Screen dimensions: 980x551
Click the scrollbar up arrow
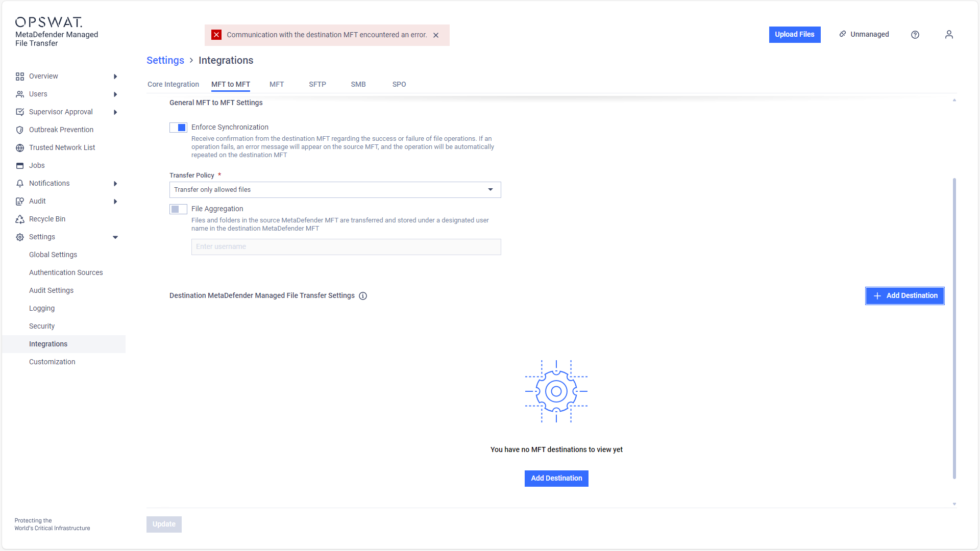(x=954, y=100)
